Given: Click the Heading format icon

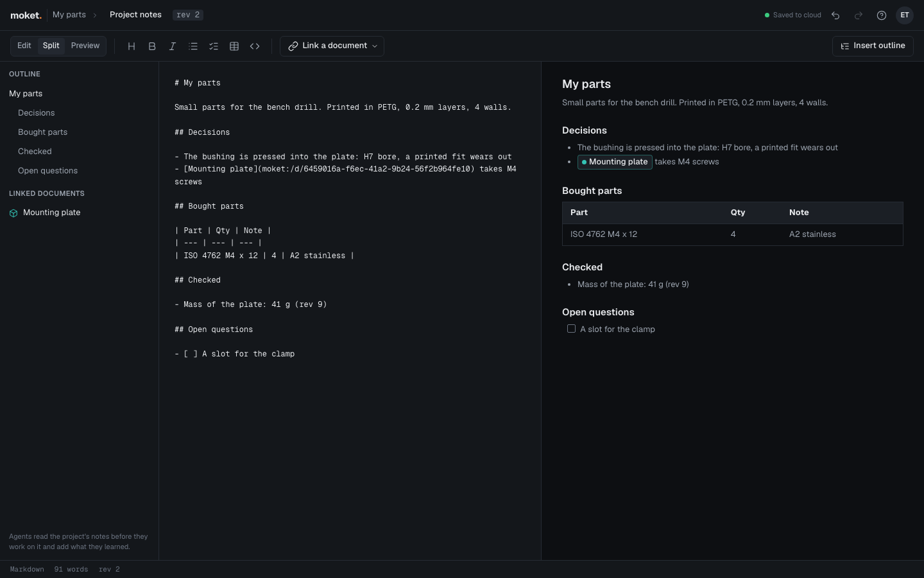Looking at the screenshot, I should tap(132, 46).
